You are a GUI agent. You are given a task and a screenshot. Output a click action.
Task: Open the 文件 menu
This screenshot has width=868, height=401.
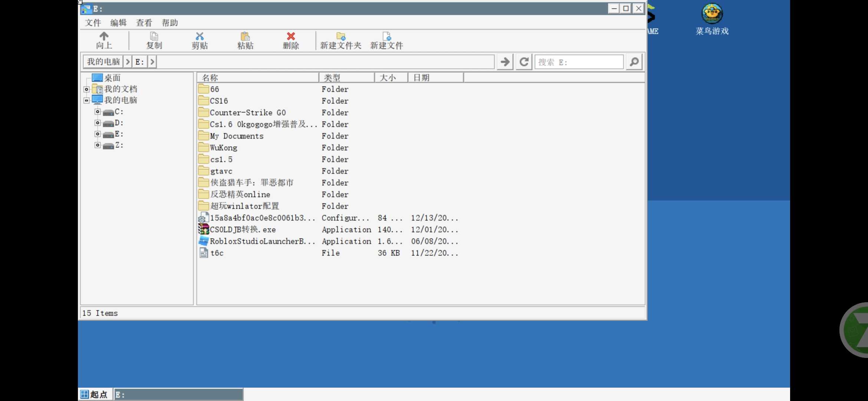(x=93, y=23)
